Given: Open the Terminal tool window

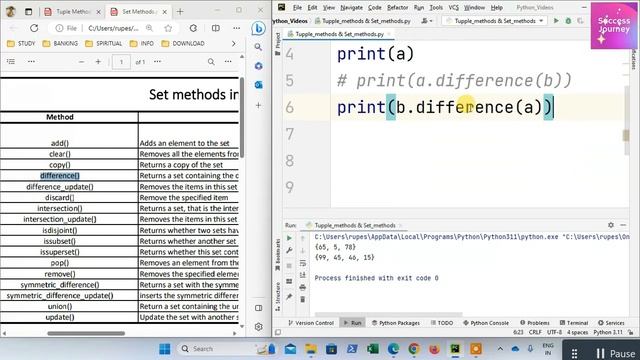Looking at the screenshot, I should (574, 322).
